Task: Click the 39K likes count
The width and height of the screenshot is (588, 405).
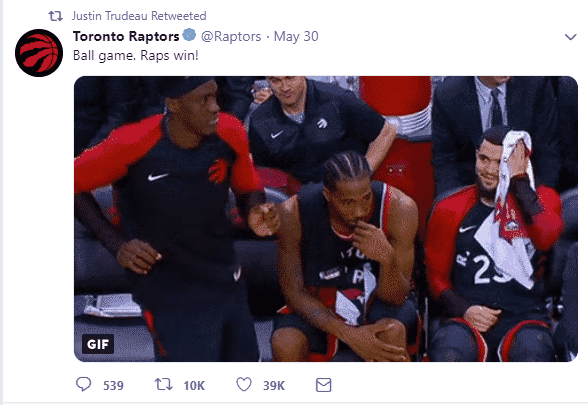Action: point(274,386)
